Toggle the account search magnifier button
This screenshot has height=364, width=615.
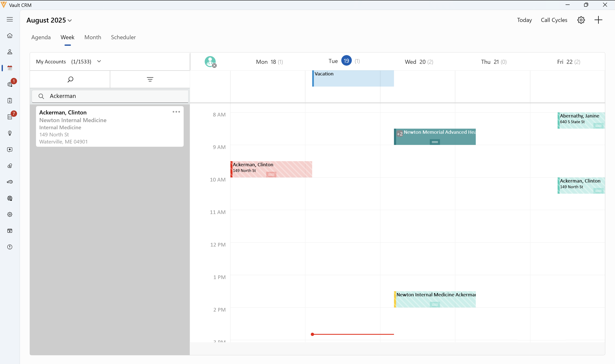click(70, 79)
